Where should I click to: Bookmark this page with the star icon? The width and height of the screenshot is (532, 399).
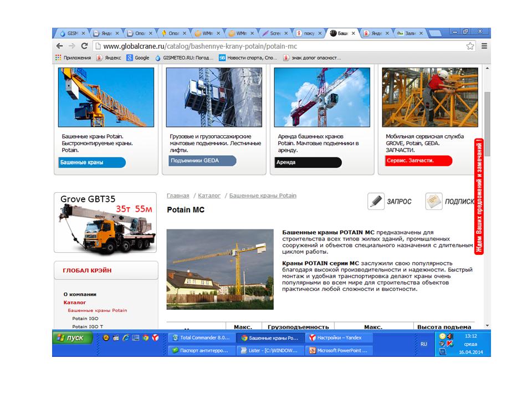pyautogui.click(x=470, y=46)
